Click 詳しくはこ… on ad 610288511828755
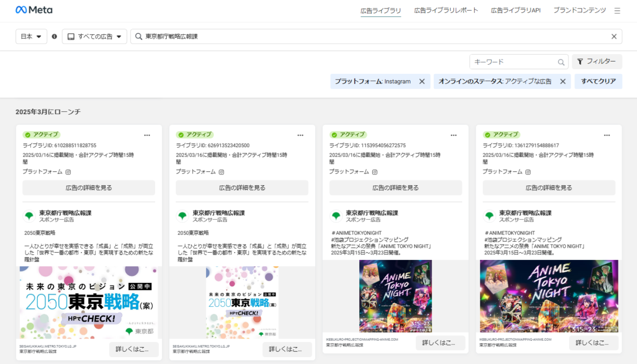 point(134,349)
